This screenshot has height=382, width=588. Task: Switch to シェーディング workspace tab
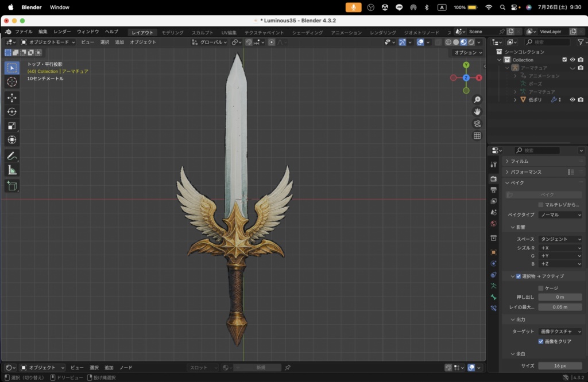308,33
